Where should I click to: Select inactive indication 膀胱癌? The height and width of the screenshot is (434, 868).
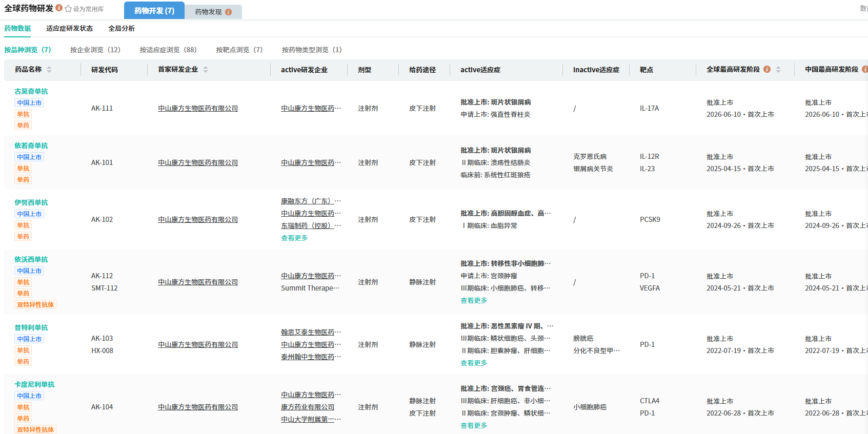click(583, 338)
